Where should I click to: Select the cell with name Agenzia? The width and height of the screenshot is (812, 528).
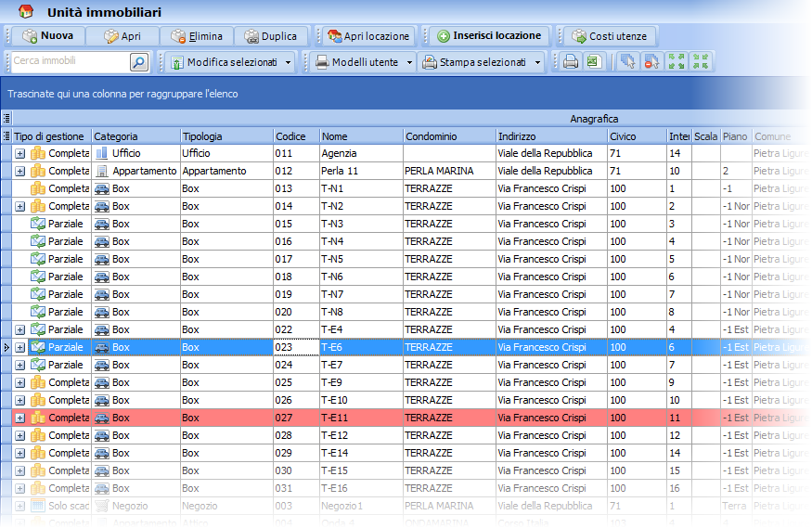click(362, 153)
